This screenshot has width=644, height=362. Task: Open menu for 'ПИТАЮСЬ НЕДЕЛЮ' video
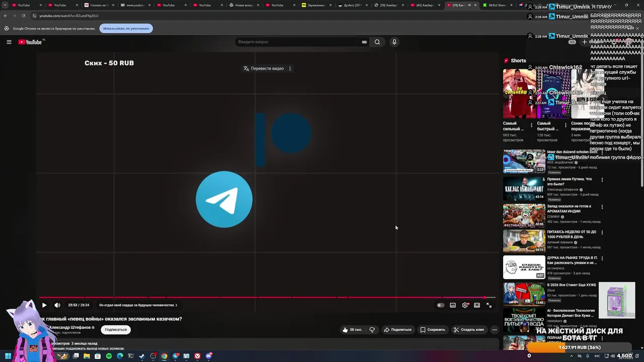coord(602,232)
